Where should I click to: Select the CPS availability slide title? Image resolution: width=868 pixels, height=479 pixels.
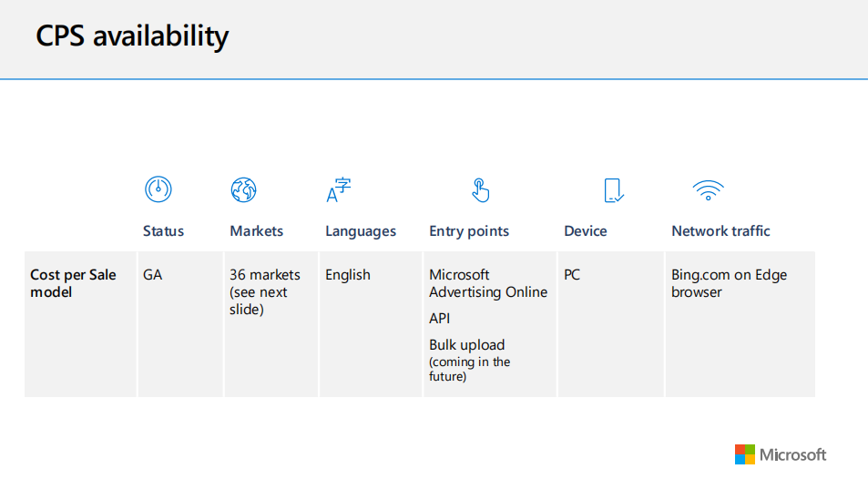132,36
